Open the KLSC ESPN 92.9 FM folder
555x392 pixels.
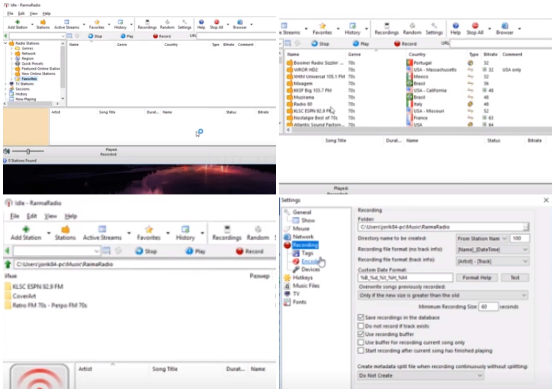pyautogui.click(x=38, y=287)
